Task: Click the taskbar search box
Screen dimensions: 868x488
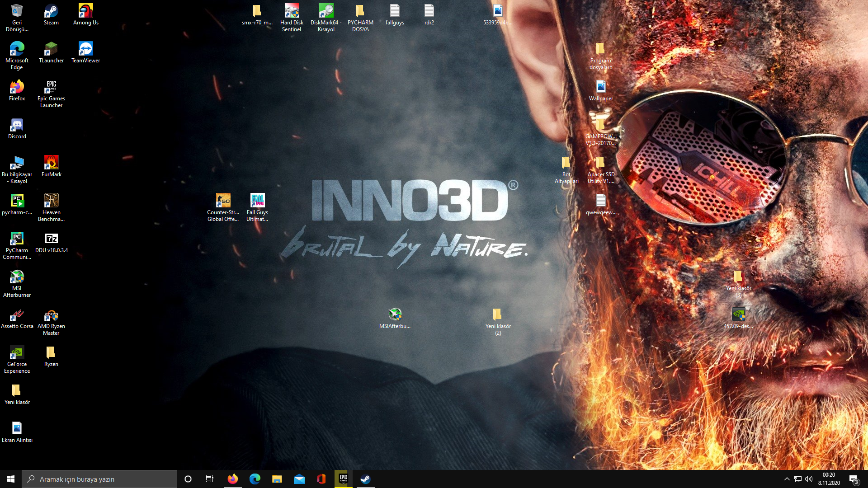Action: point(99,479)
